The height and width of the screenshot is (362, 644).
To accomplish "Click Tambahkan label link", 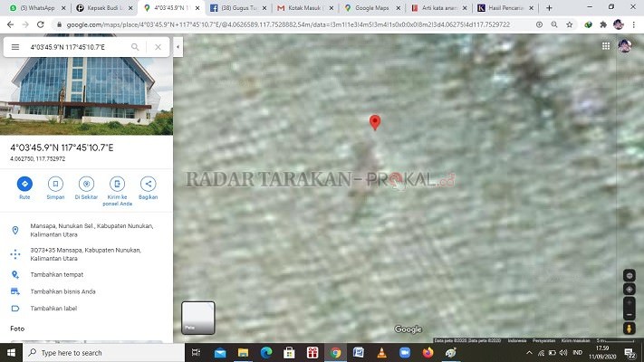I will 53,309.
